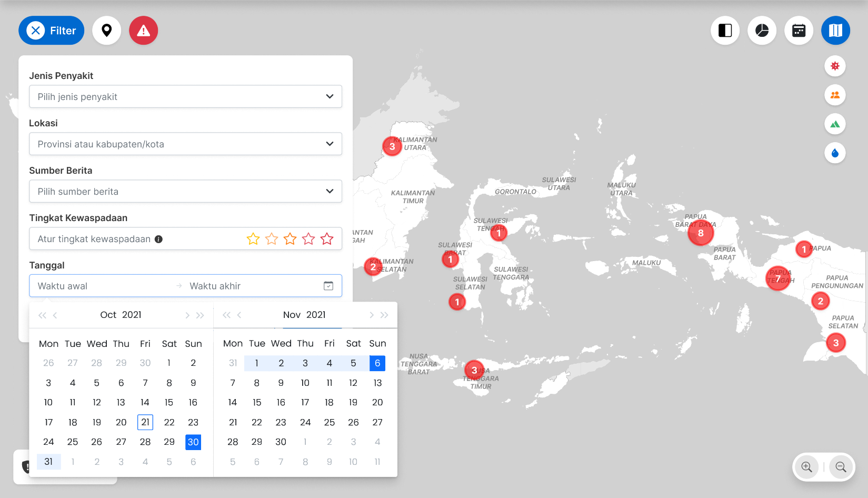This screenshot has width=868, height=498.
Task: Expand the Sumber Berita dropdown
Action: pos(185,191)
